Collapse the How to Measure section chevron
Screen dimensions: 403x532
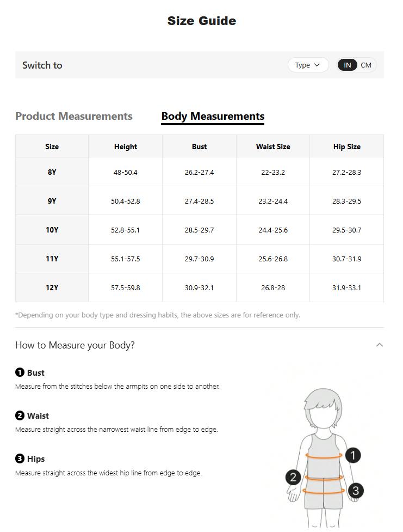380,345
